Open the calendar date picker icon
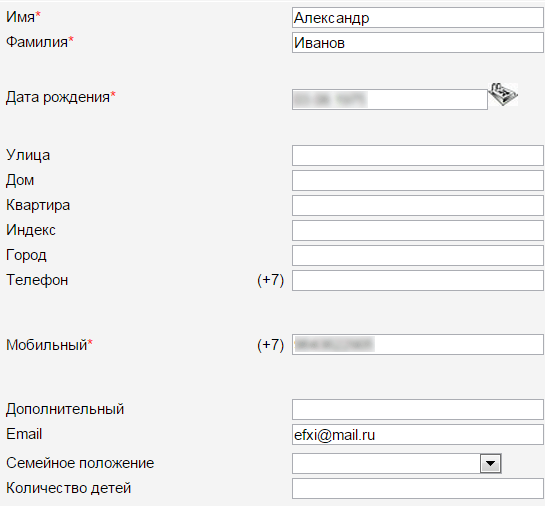 tap(503, 94)
